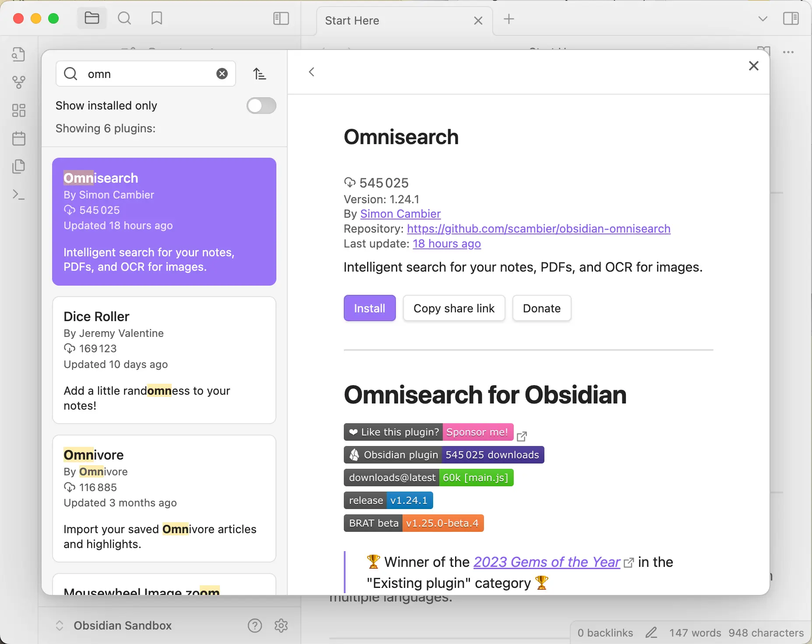
Task: Open the obsidian-omnisearch GitHub repository link
Action: coord(538,229)
